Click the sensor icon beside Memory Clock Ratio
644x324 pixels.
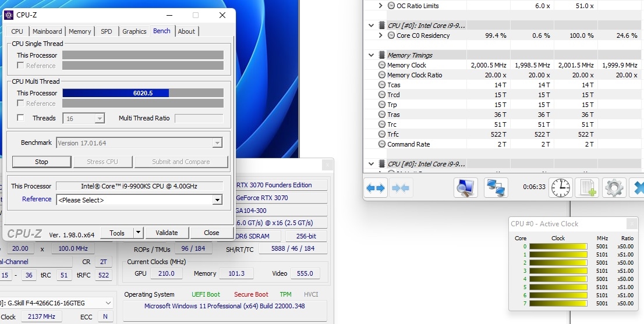pos(381,75)
